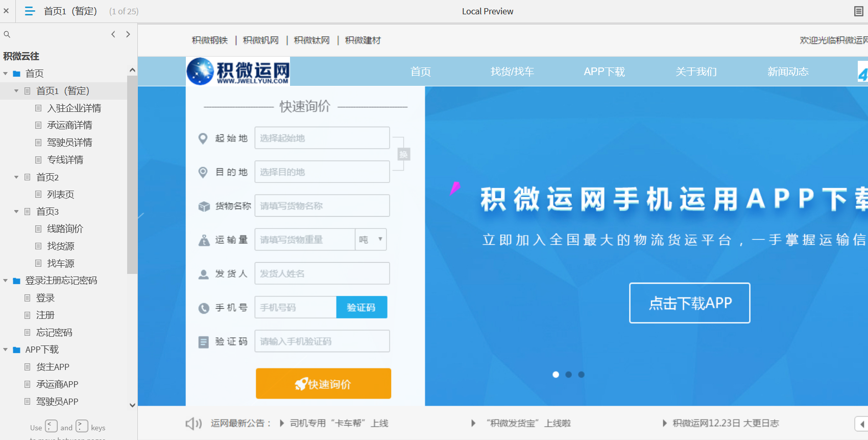Image resolution: width=868 pixels, height=440 pixels.
Task: Open announcement 司机专用"卡车帮"上线
Action: click(339, 423)
